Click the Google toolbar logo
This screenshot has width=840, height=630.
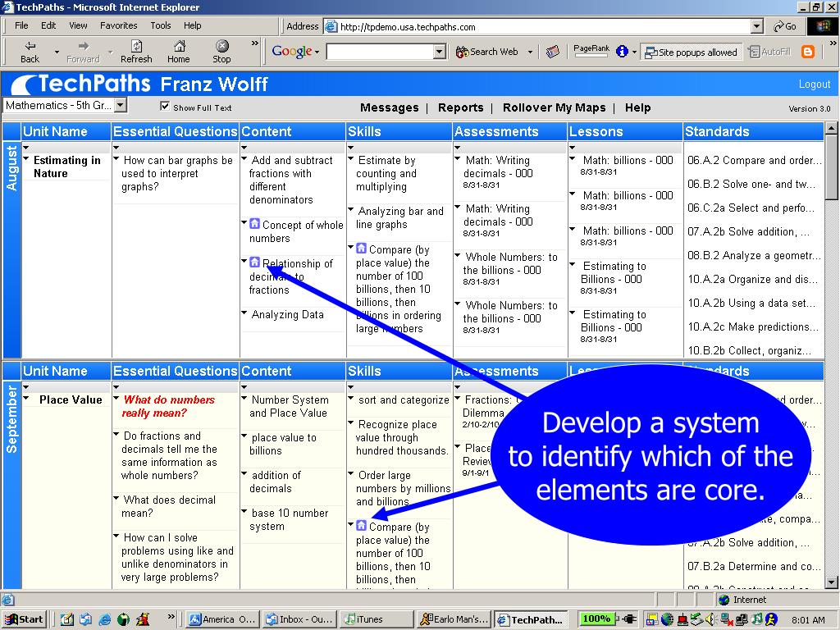point(292,52)
